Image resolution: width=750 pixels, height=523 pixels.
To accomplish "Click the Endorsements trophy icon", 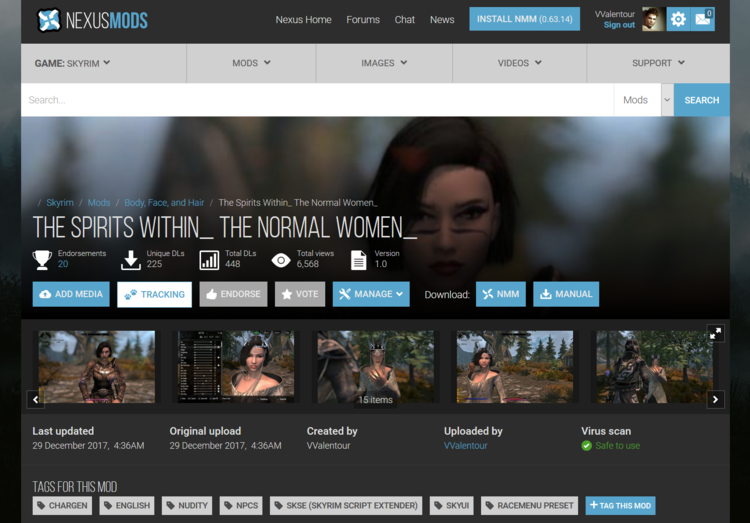I will click(42, 259).
